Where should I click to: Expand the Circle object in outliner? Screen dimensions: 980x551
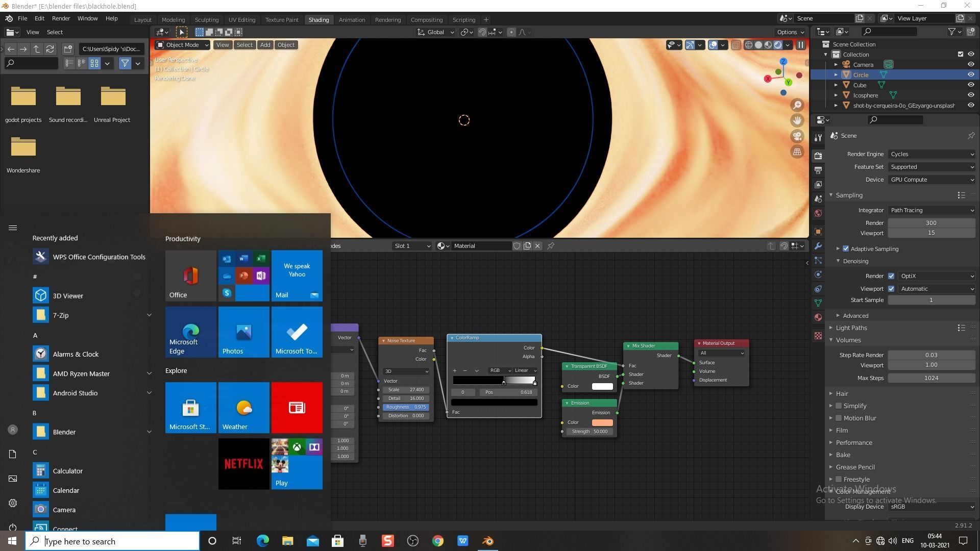(x=836, y=75)
